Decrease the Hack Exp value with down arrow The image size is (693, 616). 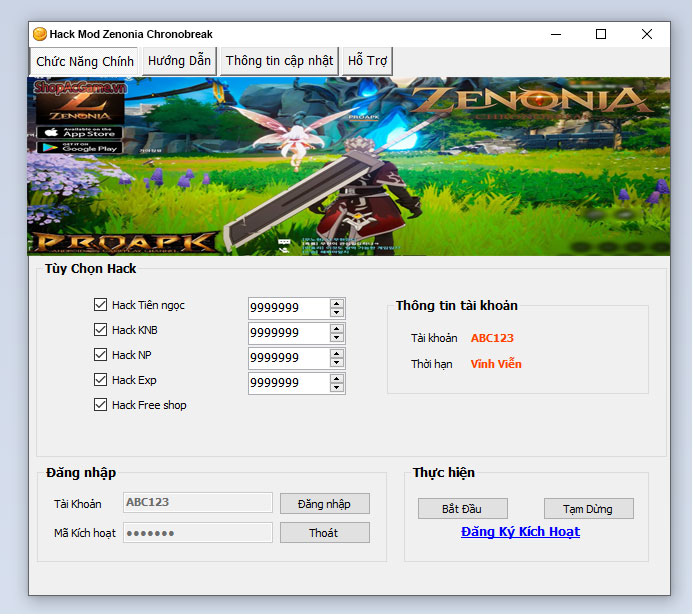tap(337, 388)
